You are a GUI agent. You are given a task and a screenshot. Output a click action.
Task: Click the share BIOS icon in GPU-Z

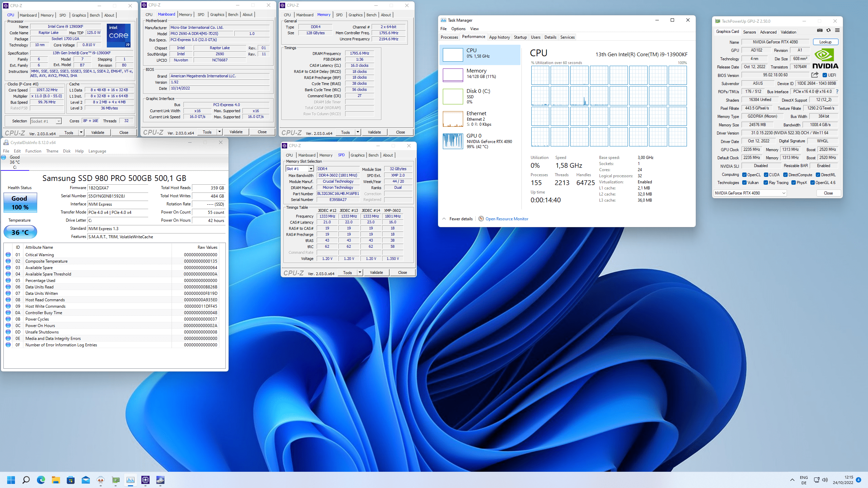815,75
